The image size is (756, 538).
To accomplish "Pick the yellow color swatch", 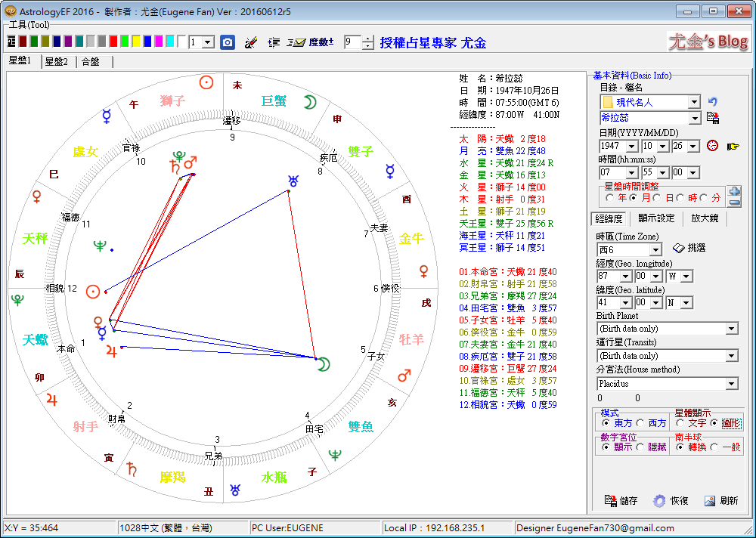I will point(136,42).
